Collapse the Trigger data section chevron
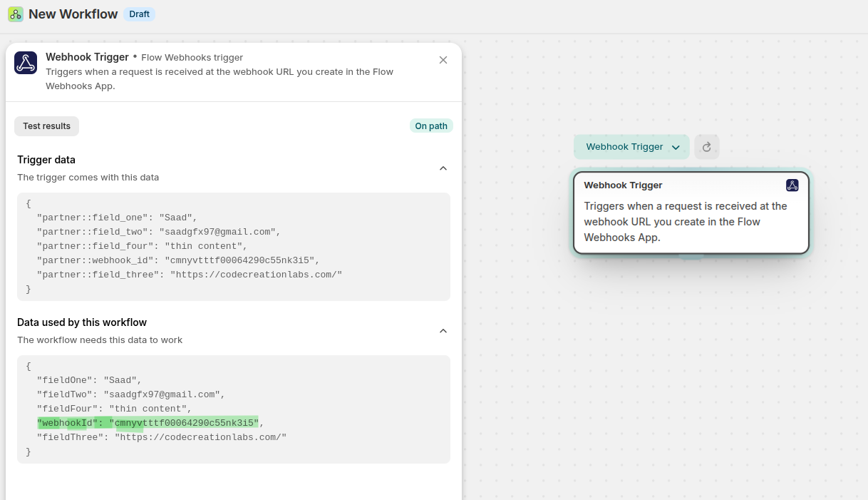Viewport: 868px width, 500px height. [x=443, y=168]
